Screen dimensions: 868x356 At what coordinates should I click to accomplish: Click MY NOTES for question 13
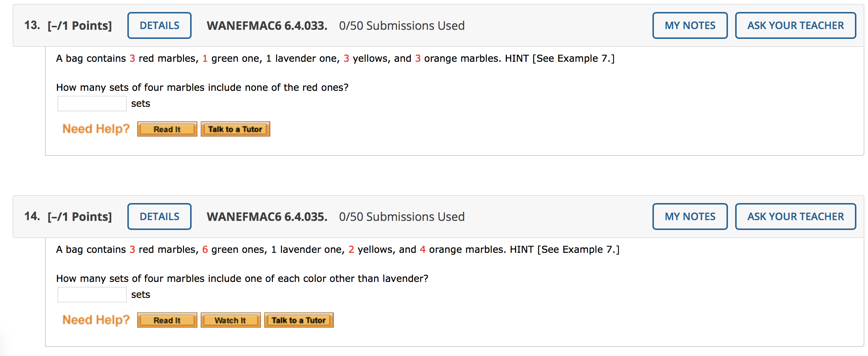pyautogui.click(x=690, y=25)
